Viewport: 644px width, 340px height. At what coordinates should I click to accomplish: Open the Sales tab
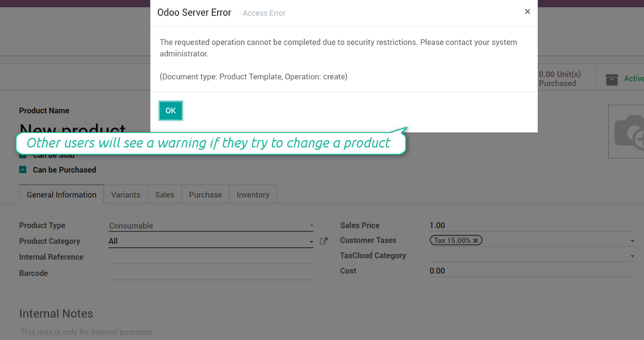click(x=164, y=195)
